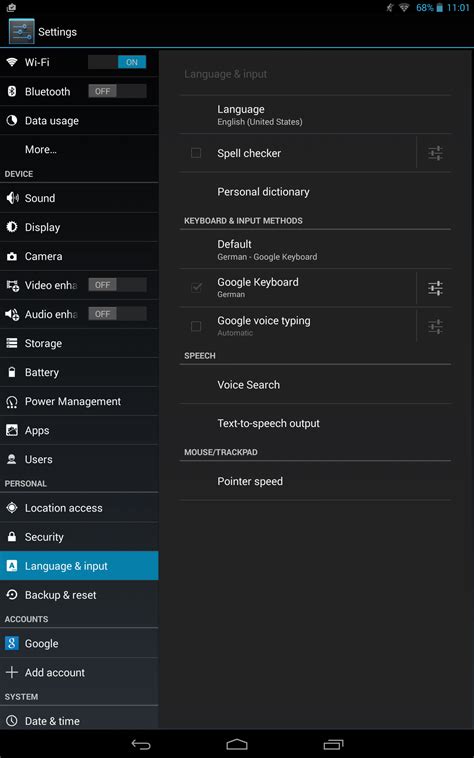The height and width of the screenshot is (758, 474).
Task: Select Location access in sidebar
Action: point(79,508)
